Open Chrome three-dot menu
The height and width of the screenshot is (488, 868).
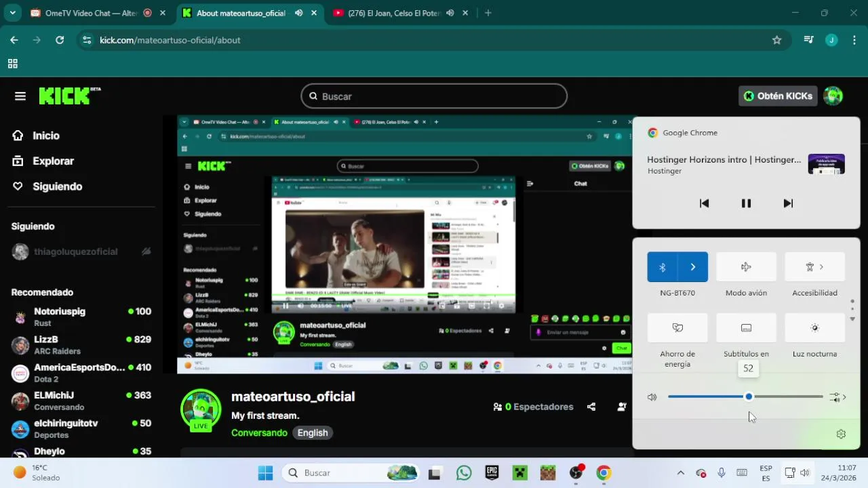tap(853, 40)
